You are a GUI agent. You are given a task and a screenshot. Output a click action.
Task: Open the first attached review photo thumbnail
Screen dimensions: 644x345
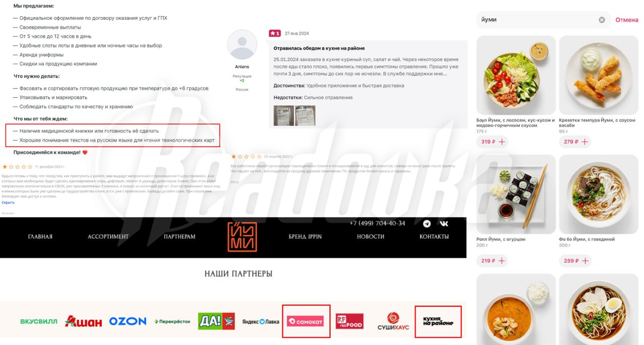pos(283,115)
